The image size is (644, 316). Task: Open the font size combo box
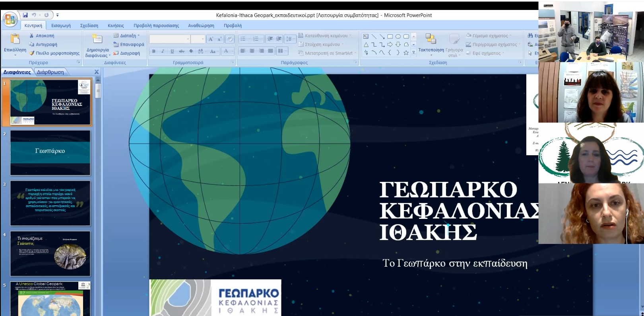tap(198, 39)
